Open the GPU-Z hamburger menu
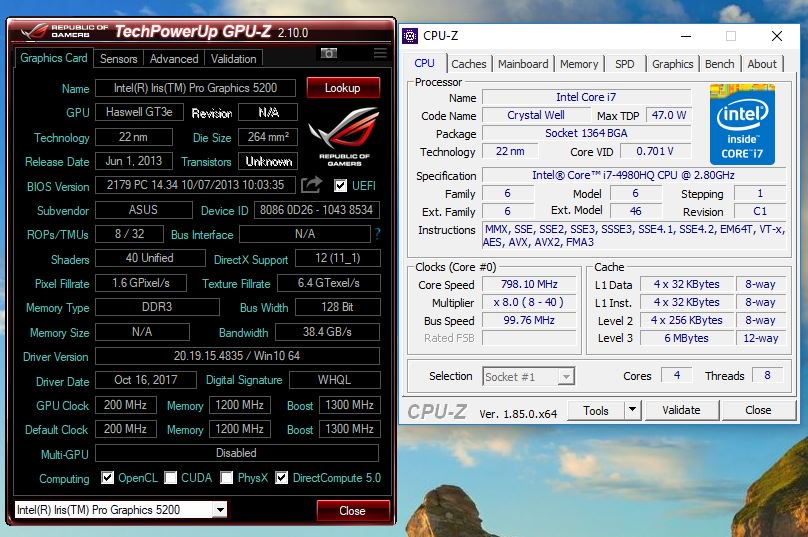Screen dimensions: 808x537 (380, 53)
